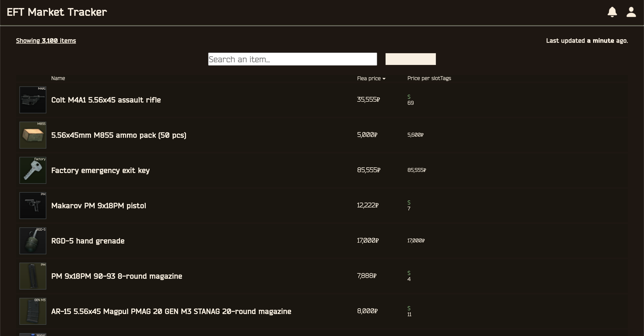Viewport: 644px width, 336px height.
Task: Click the dollar icon in the Colt M4A1 row
Action: click(409, 97)
